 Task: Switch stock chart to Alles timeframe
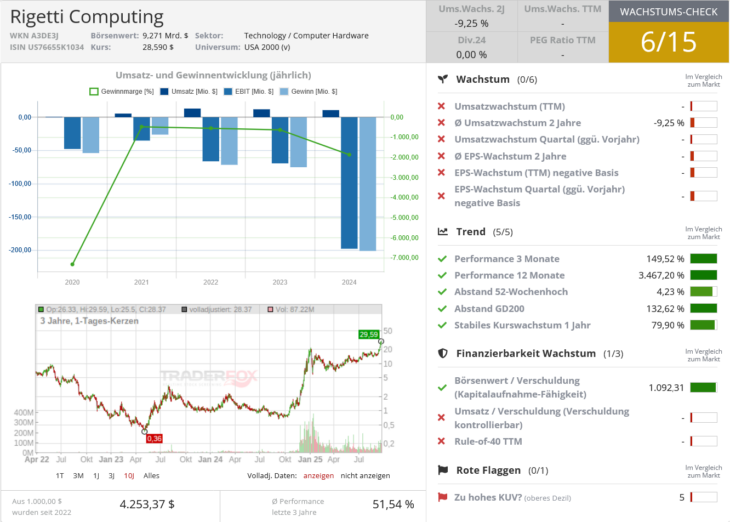pos(151,475)
